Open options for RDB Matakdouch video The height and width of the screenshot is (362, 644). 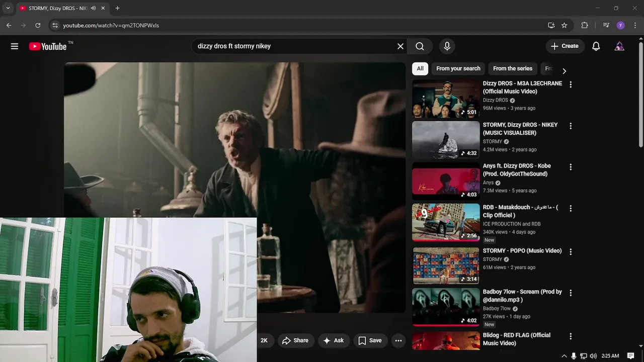click(571, 208)
